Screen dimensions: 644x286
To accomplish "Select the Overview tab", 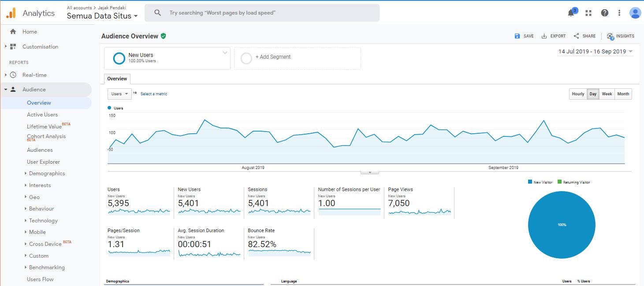I will pos(117,79).
